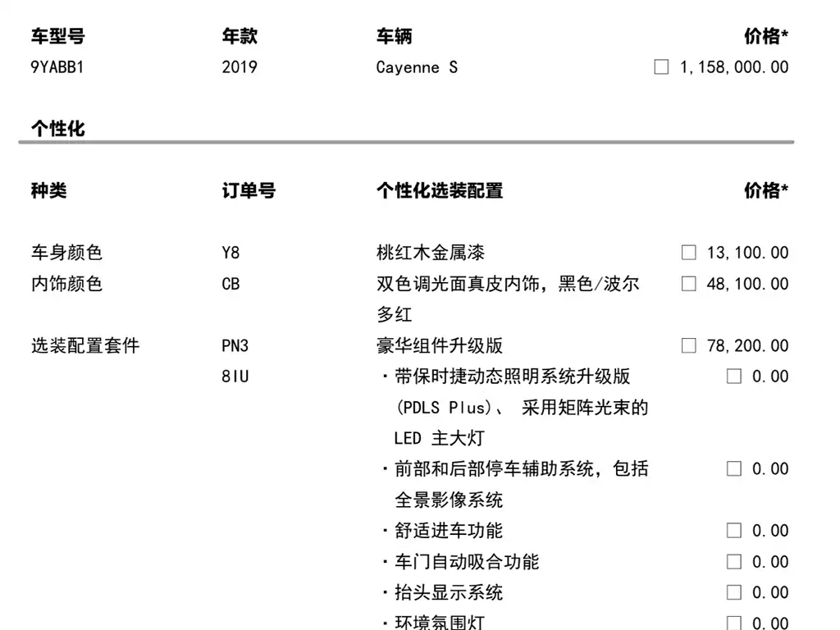Click the 车辆 column header
The image size is (840, 630).
click(395, 36)
